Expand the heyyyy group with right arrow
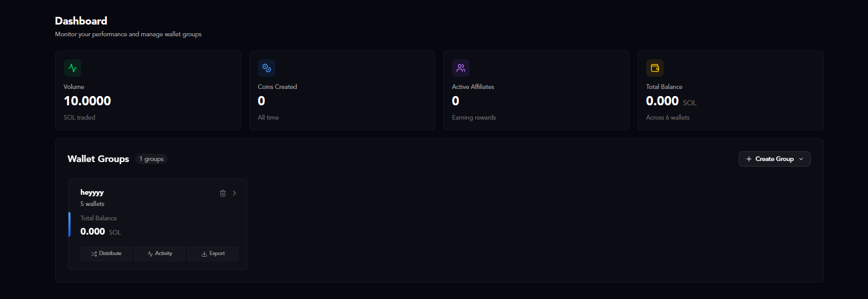The width and height of the screenshot is (868, 299). [x=234, y=193]
